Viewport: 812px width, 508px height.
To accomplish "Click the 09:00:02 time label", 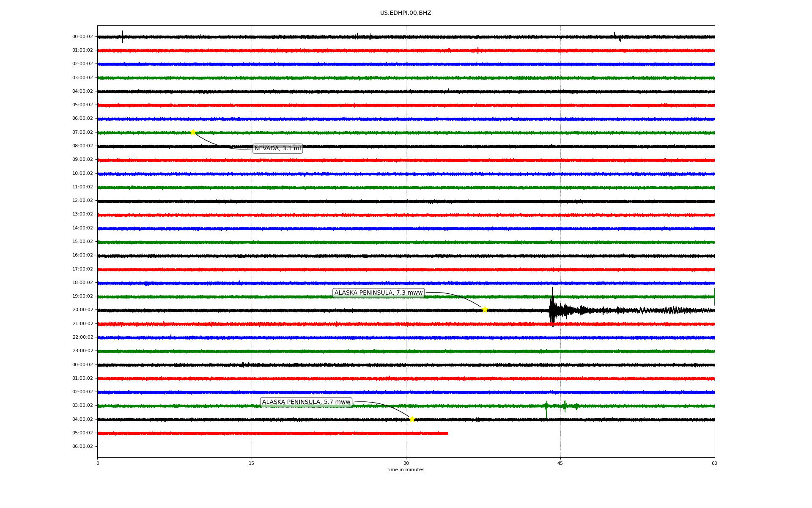I will (x=82, y=160).
